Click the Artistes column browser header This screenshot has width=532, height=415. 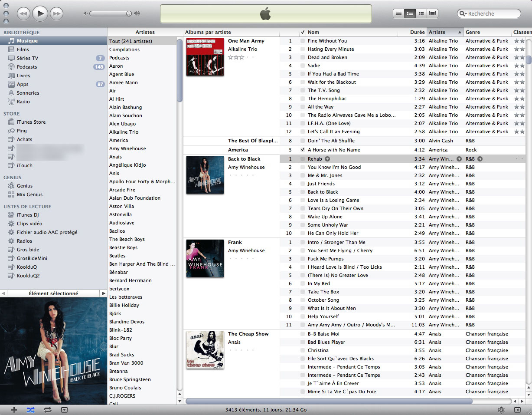coord(145,32)
